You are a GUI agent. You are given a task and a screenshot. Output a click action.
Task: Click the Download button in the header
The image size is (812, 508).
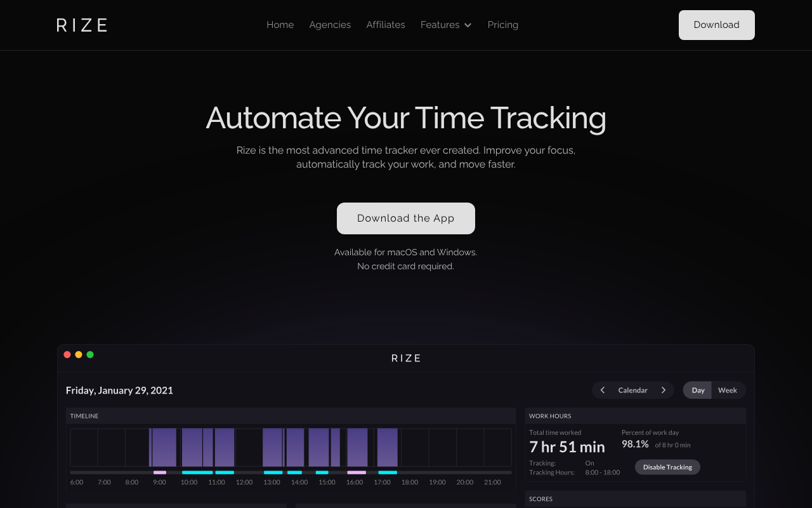click(716, 25)
